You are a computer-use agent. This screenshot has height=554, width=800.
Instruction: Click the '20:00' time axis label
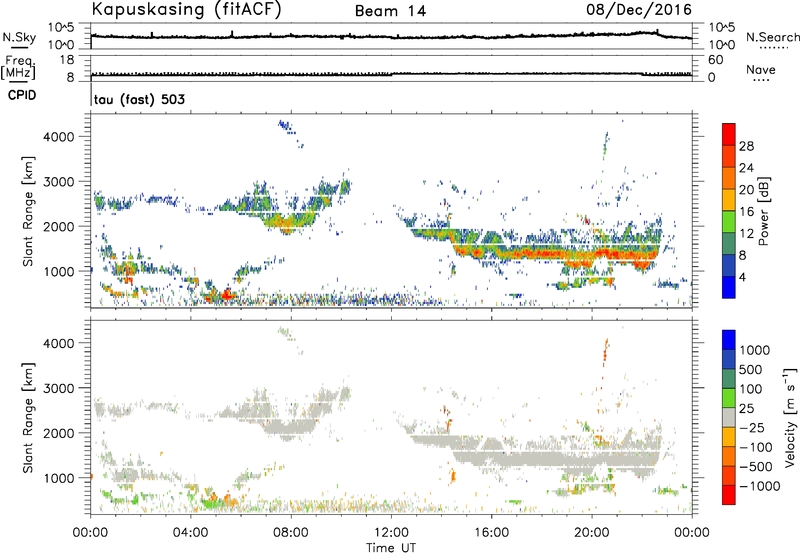coord(592,533)
